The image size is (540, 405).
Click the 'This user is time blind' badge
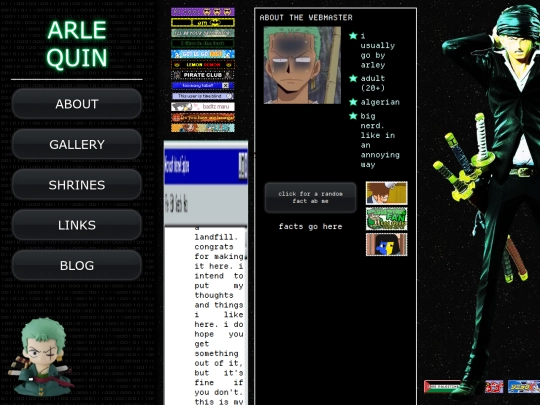pyautogui.click(x=203, y=96)
